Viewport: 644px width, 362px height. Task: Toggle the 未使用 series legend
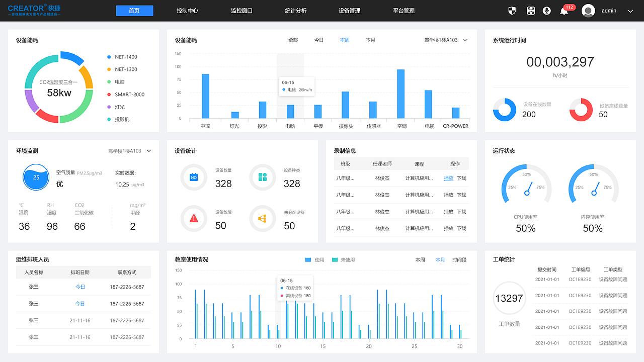point(343,260)
